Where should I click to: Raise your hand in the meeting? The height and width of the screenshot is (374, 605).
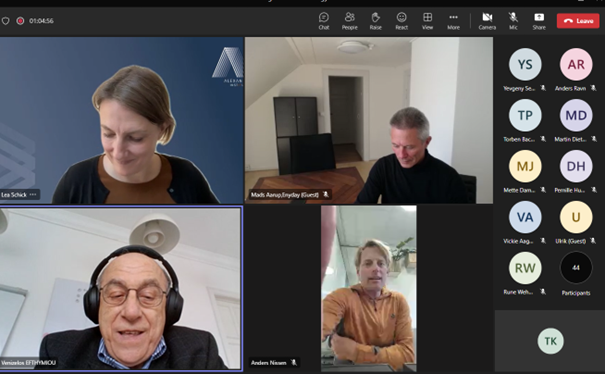point(375,21)
